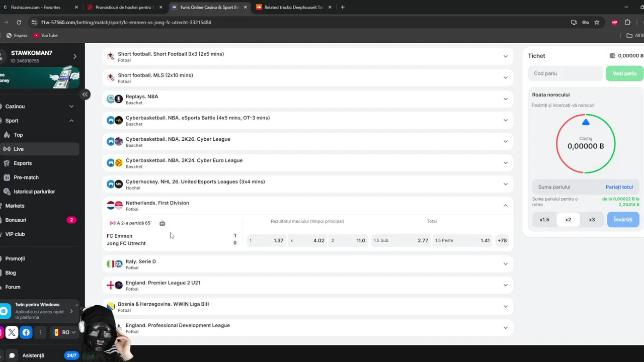Pick 1.5 Sub total at 2.77
This screenshot has width=644, height=362.
401,240
